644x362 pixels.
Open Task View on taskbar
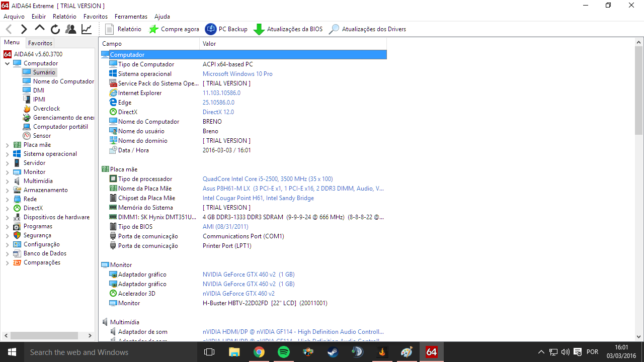[209, 352]
